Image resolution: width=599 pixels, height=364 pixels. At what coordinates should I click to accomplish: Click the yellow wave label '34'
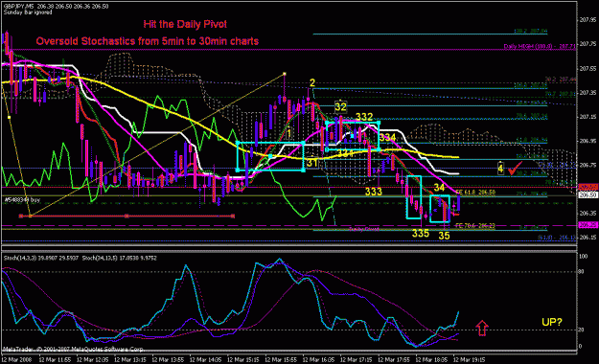pyautogui.click(x=439, y=188)
